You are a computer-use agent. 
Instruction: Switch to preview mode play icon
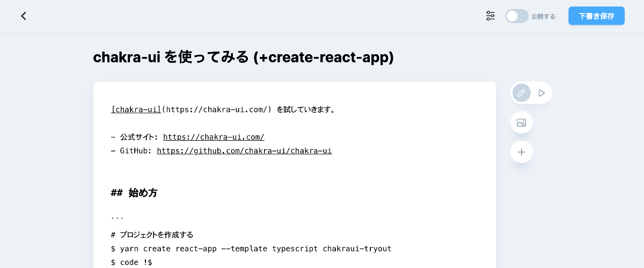pos(541,93)
